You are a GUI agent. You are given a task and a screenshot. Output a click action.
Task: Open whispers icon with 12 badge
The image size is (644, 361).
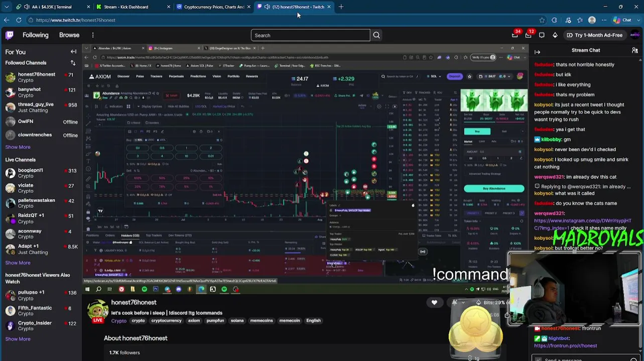pos(529,35)
